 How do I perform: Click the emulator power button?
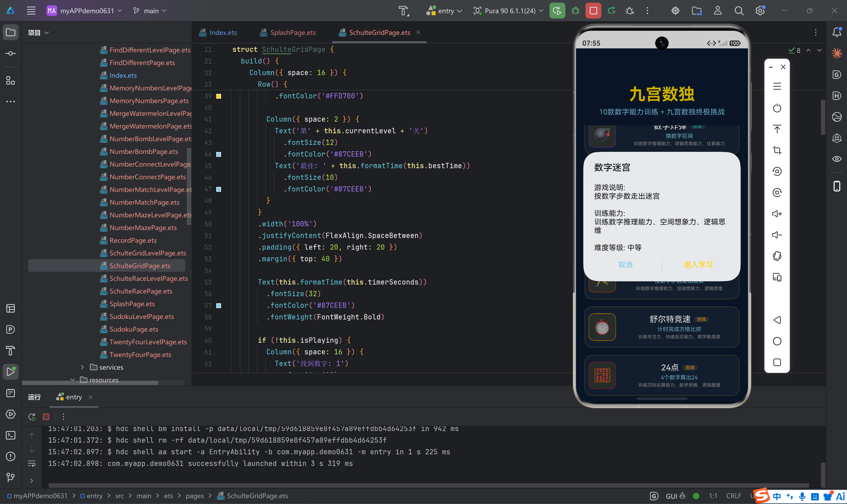click(777, 108)
